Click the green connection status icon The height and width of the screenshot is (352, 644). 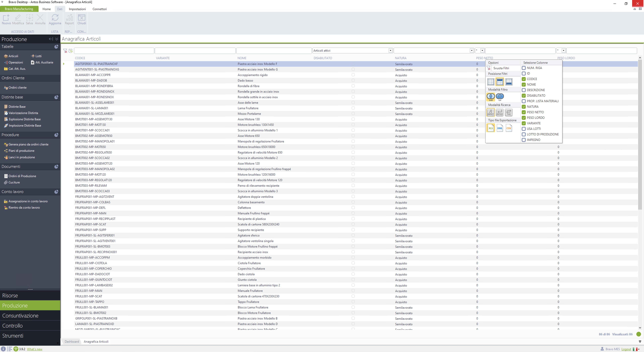16,349
